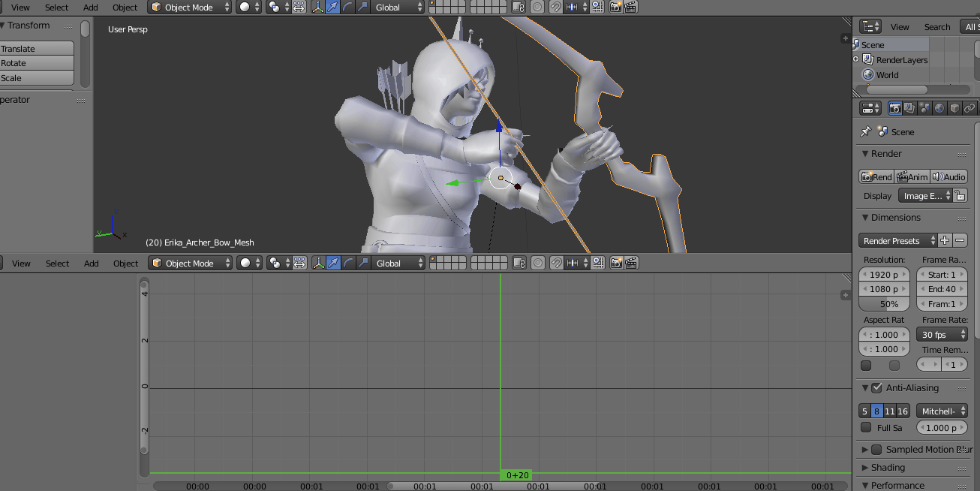Enable the Sampled Motion Blur checkbox
Viewport: 980px width, 491px height.
point(876,449)
